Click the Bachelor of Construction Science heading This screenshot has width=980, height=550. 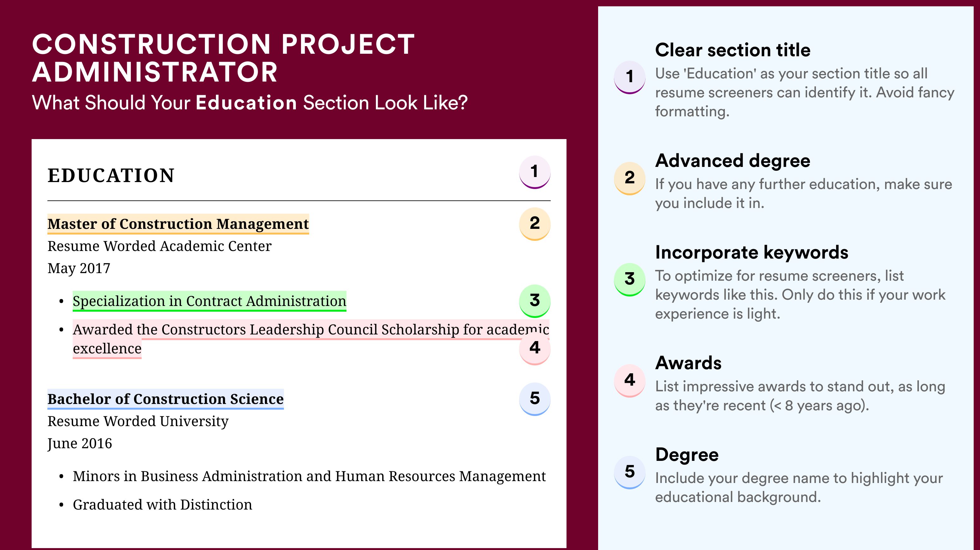[165, 399]
